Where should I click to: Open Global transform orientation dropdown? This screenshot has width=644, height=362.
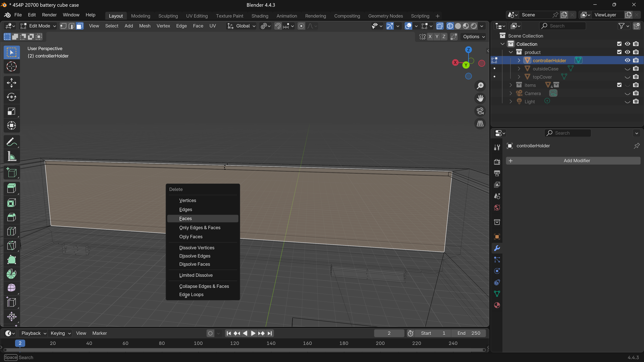(241, 26)
